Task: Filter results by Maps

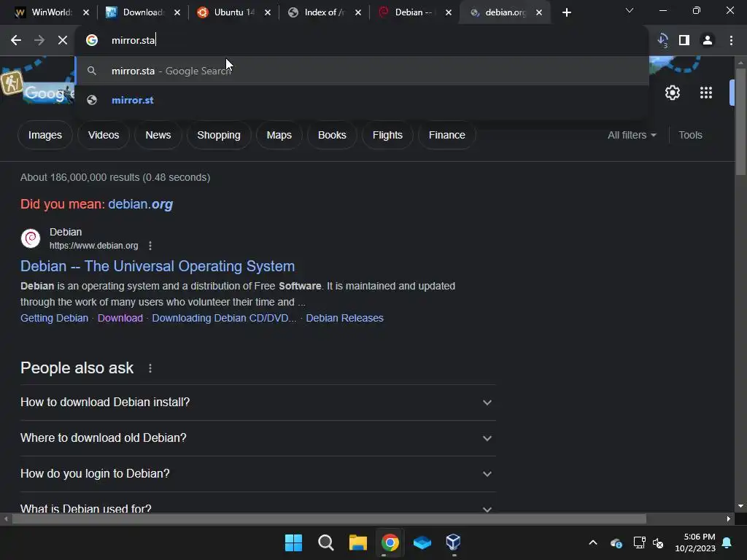Action: (279, 135)
